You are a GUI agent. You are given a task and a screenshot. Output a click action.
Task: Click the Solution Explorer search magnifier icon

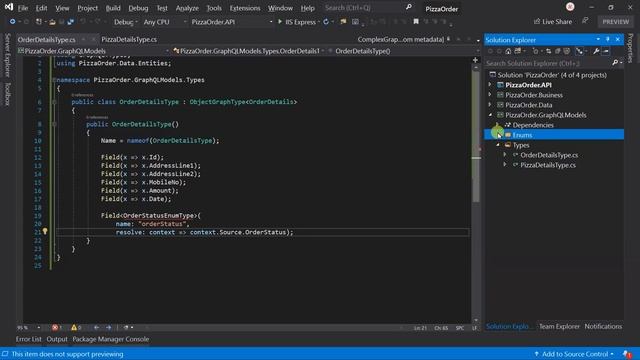[615, 63]
